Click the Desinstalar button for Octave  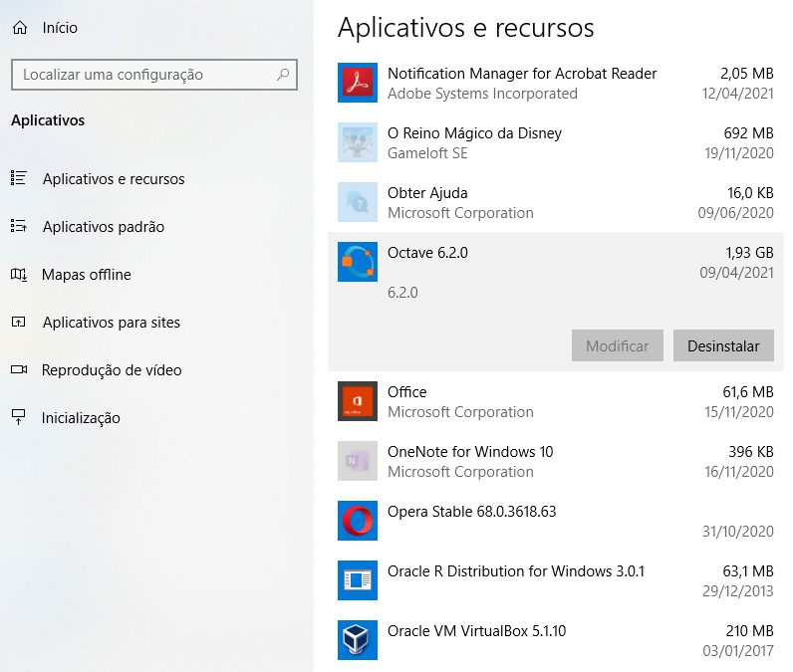[723, 345]
